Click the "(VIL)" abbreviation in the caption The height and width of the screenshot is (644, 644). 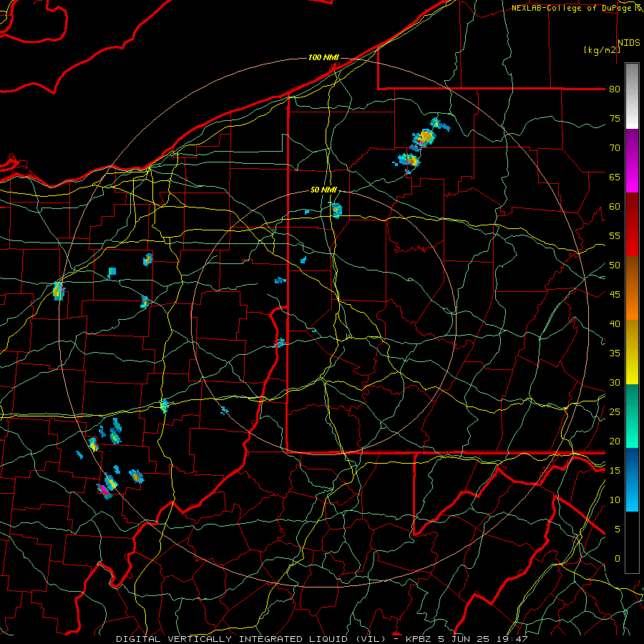click(x=371, y=639)
